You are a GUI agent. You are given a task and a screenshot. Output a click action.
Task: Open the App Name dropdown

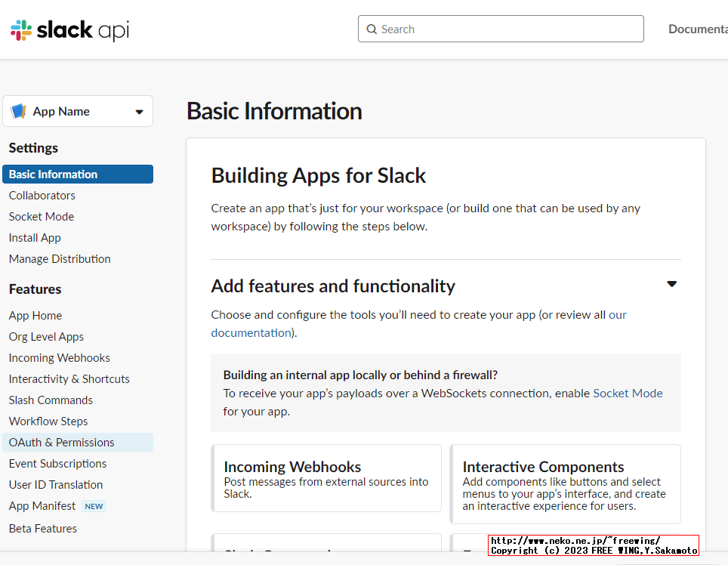78,111
